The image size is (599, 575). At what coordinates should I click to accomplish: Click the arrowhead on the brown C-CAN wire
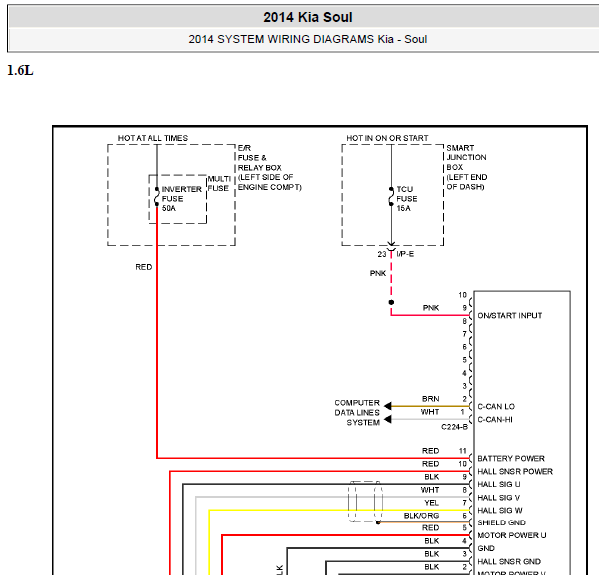pos(388,406)
